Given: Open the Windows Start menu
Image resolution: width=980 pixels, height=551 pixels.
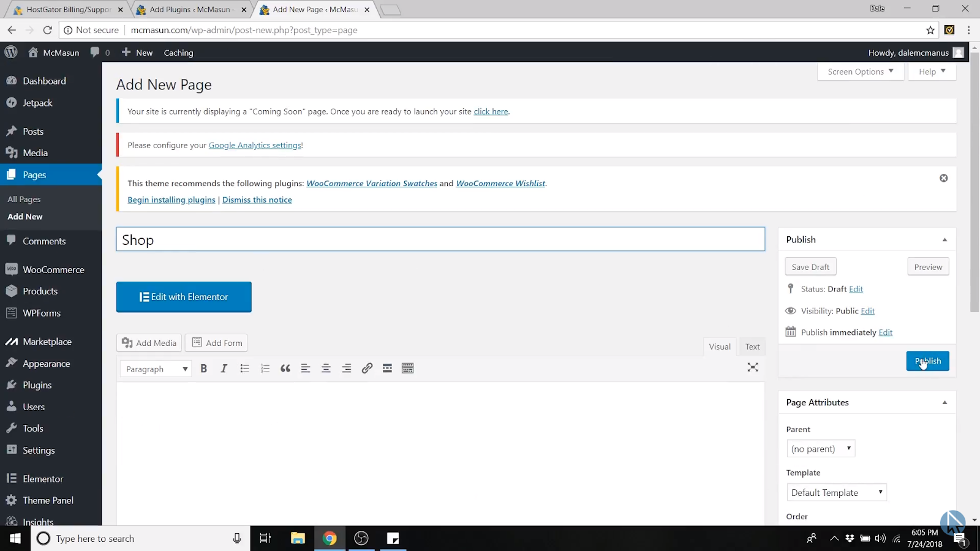Looking at the screenshot, I should click(15, 538).
